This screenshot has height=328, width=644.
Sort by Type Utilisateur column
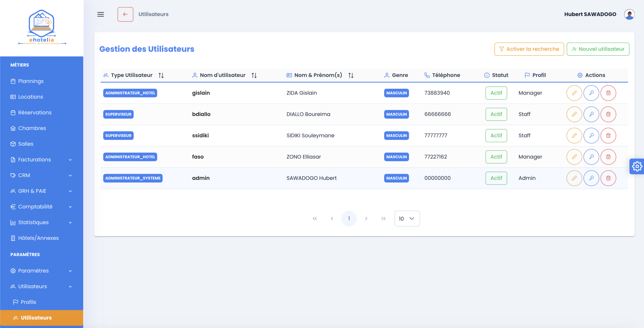tap(161, 75)
